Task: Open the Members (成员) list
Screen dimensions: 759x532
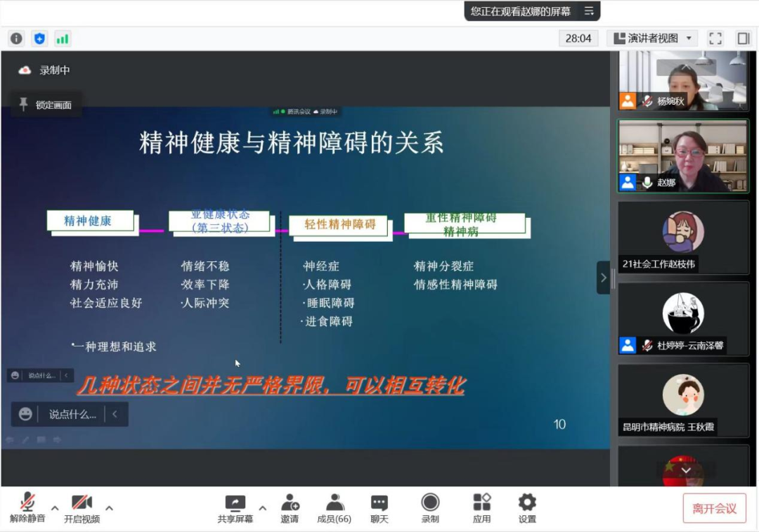Action: click(x=335, y=508)
